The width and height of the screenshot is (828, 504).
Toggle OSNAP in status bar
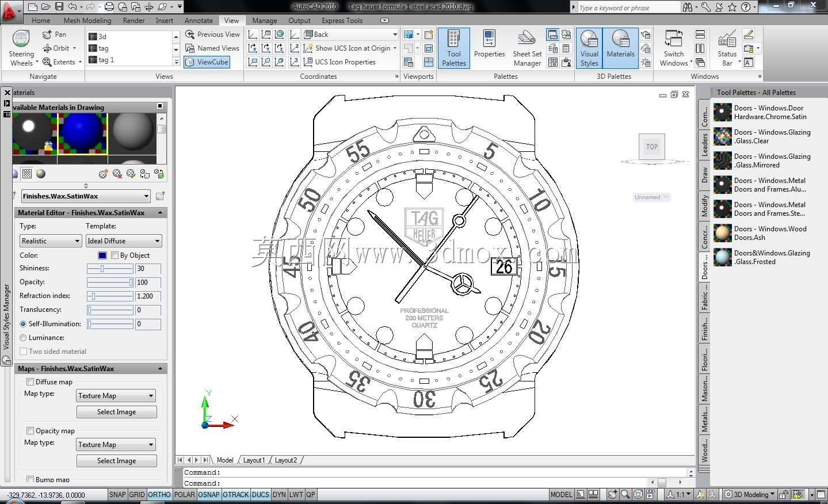tap(209, 494)
